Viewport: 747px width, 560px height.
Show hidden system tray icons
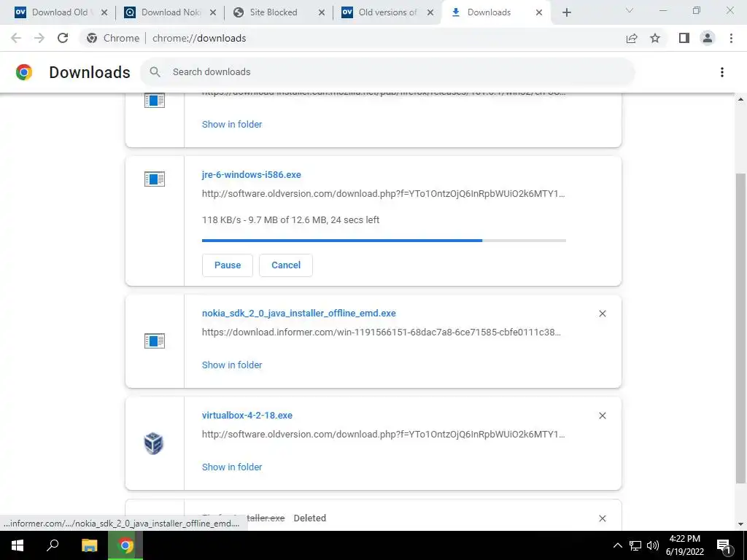coord(617,545)
